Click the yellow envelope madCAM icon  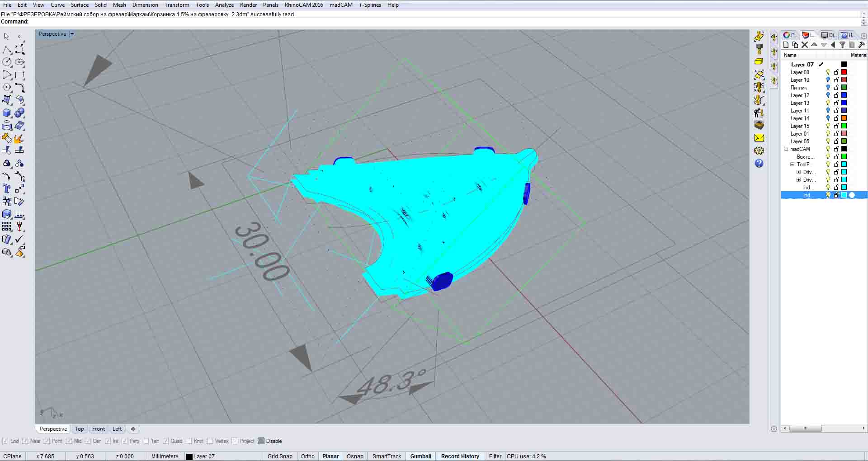coord(759,138)
